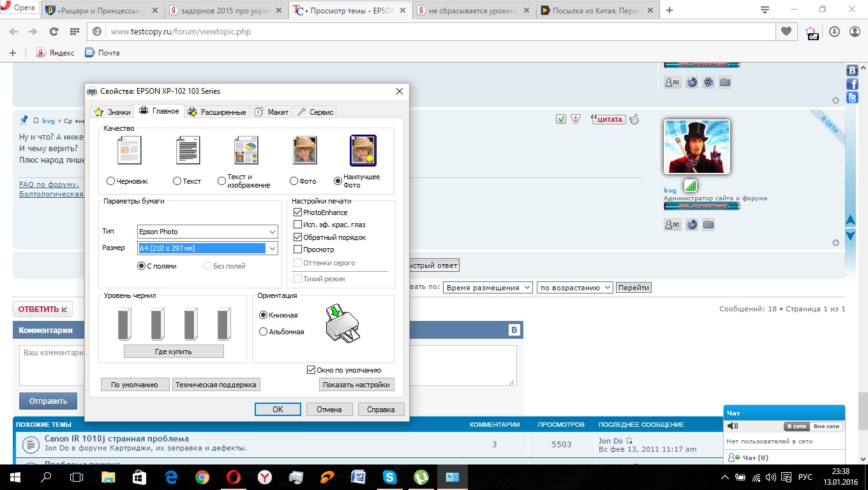Select the Draft quality document icon
The height and width of the screenshot is (490, 868).
coord(129,151)
